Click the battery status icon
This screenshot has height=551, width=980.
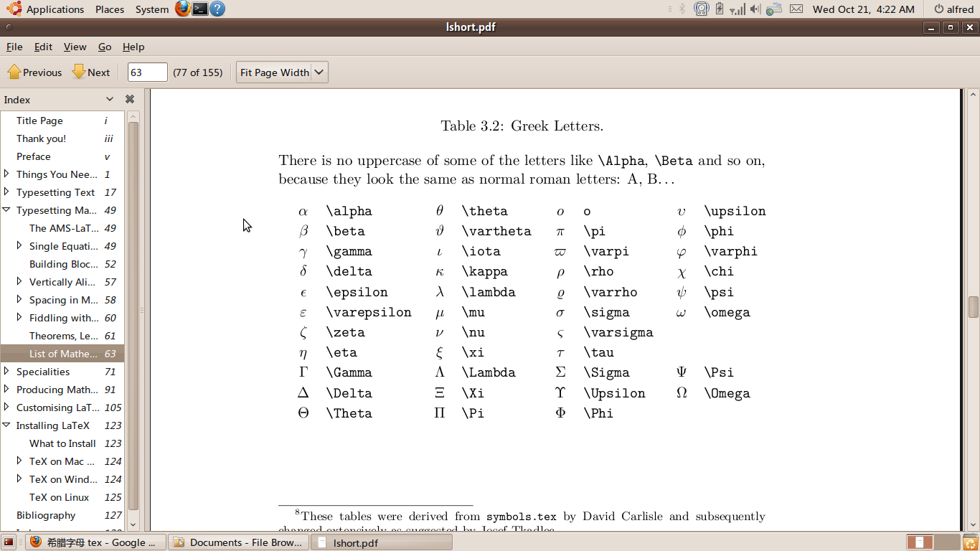720,9
